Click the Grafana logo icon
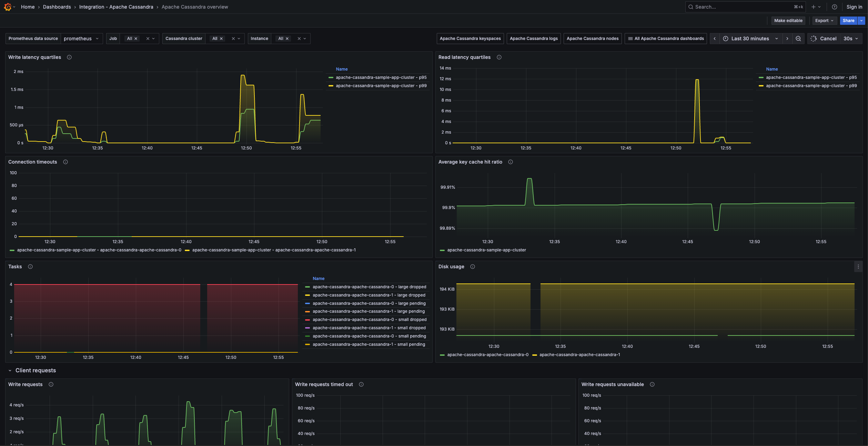 coord(8,7)
